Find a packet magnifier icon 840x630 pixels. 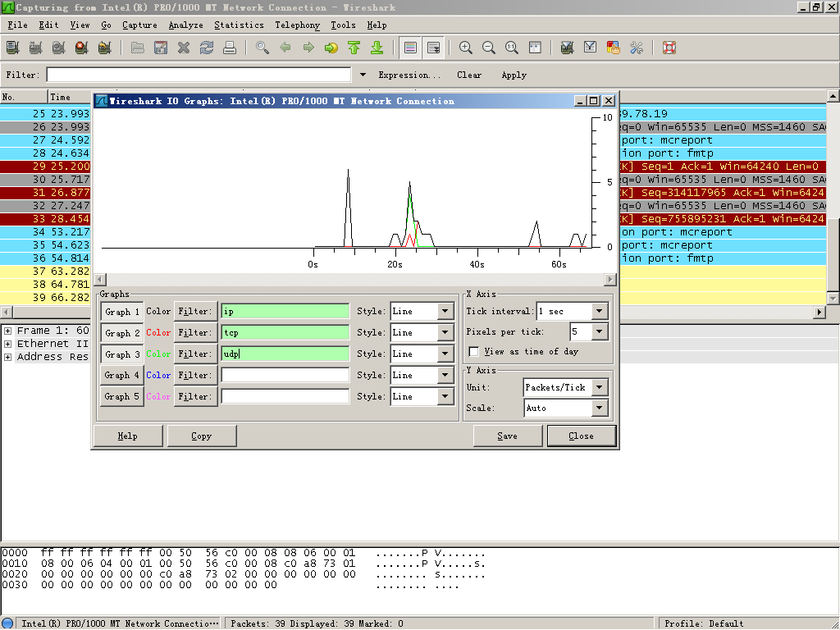[262, 48]
